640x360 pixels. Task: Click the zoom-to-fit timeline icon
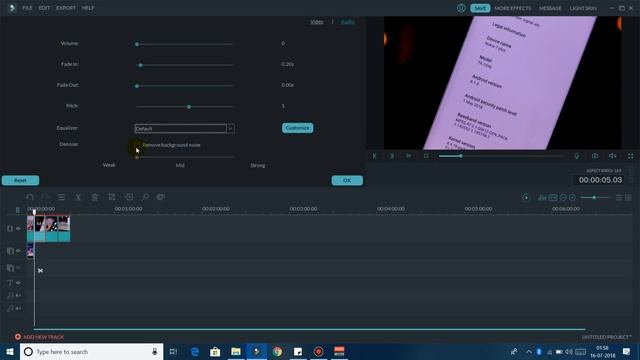[x=553, y=198]
